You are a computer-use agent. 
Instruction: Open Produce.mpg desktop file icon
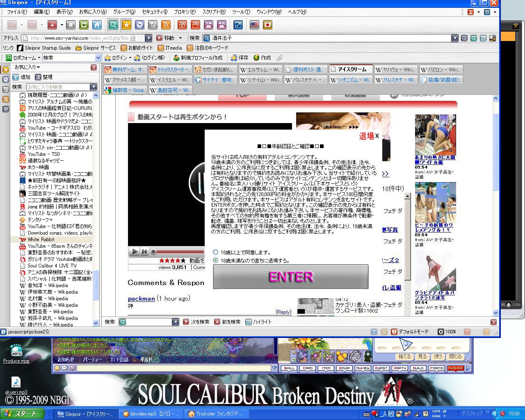click(16, 353)
